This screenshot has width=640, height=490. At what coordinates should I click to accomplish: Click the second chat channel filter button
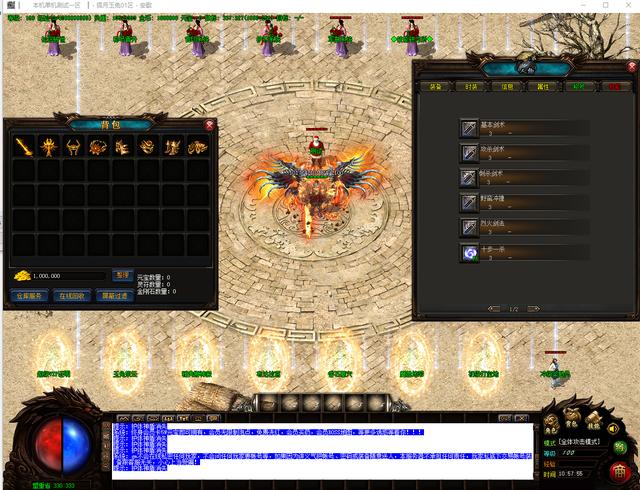(x=138, y=418)
